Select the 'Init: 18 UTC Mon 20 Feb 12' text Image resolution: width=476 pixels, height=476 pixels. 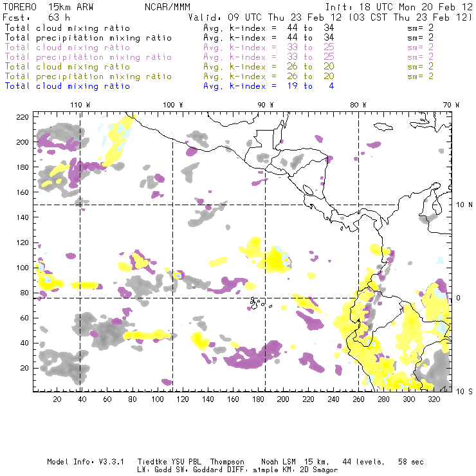[399, 7]
